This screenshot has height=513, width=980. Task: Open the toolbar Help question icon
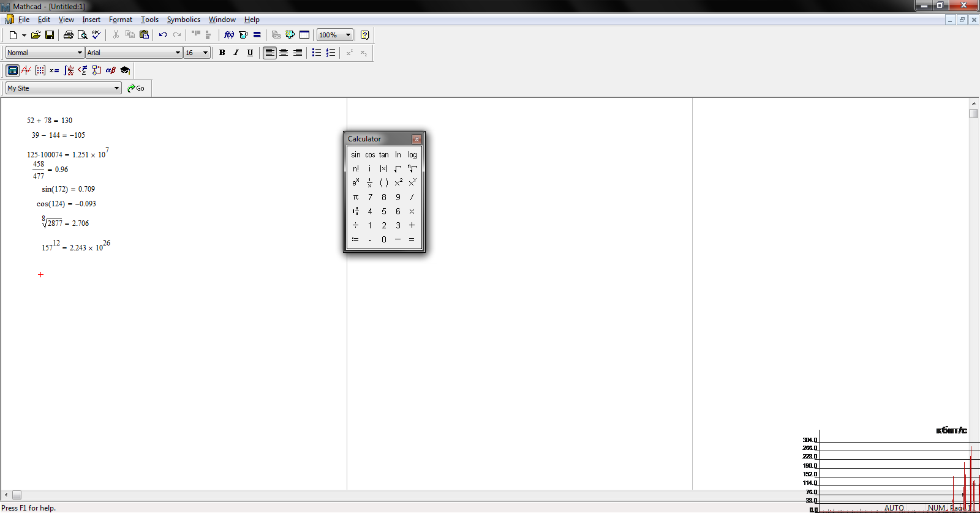(x=365, y=35)
